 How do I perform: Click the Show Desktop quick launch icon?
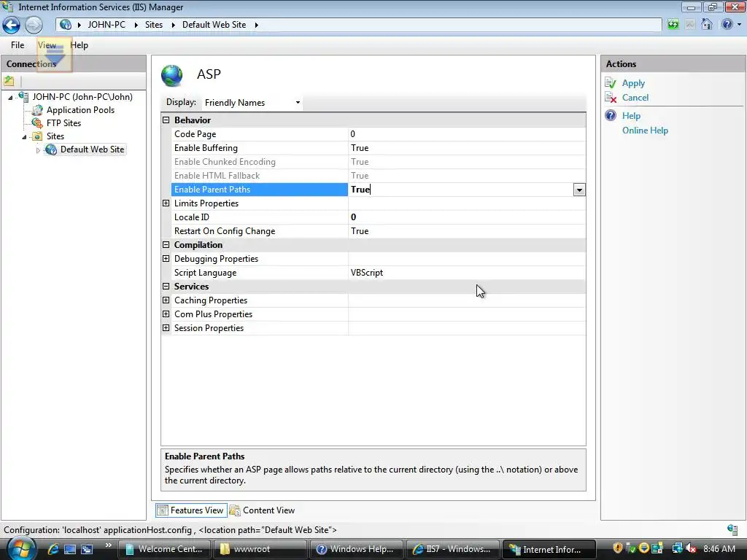click(69, 549)
